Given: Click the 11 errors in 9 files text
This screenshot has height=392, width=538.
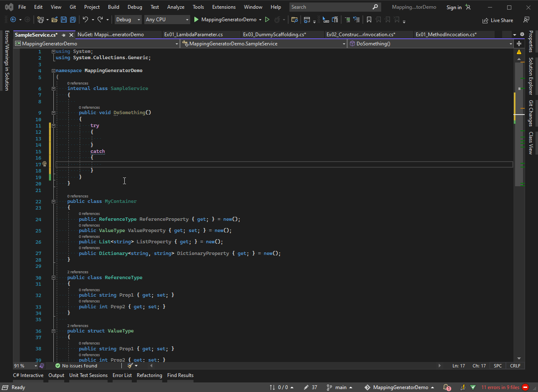Looking at the screenshot, I should point(500,387).
